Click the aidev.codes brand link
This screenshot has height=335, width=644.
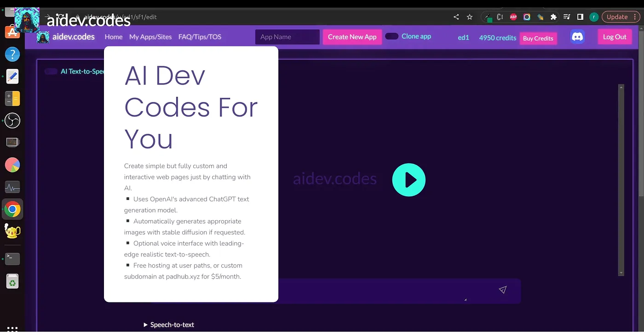pos(74,37)
